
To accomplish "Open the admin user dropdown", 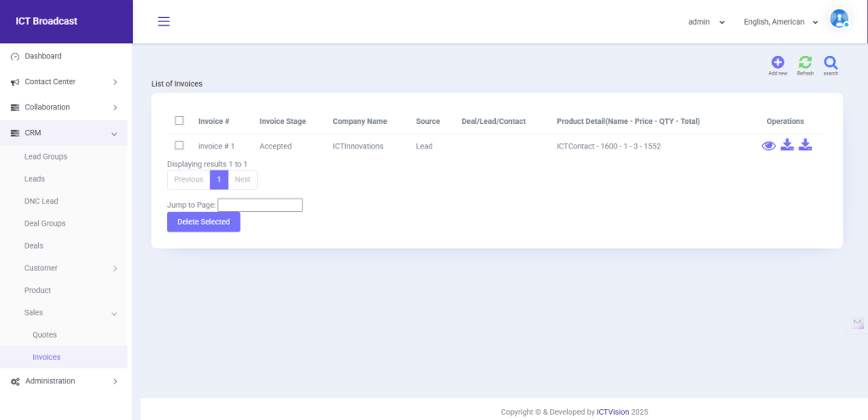I will click(x=706, y=22).
